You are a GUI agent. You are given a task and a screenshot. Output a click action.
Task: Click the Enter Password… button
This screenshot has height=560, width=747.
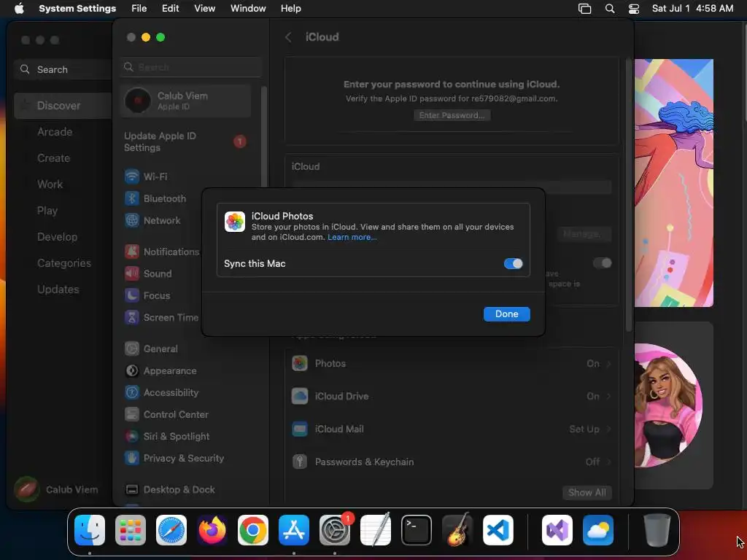tap(452, 115)
